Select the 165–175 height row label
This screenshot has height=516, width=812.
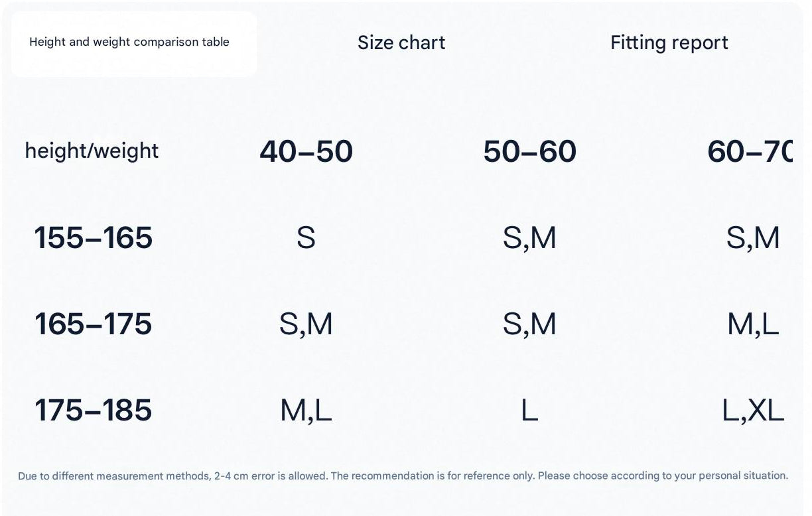coord(93,324)
